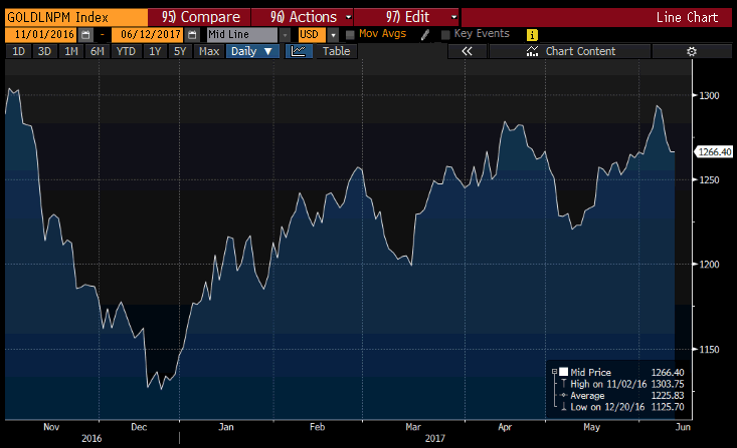The width and height of the screenshot is (737, 448).
Task: Collapse panel with double left arrows
Action: tap(467, 51)
